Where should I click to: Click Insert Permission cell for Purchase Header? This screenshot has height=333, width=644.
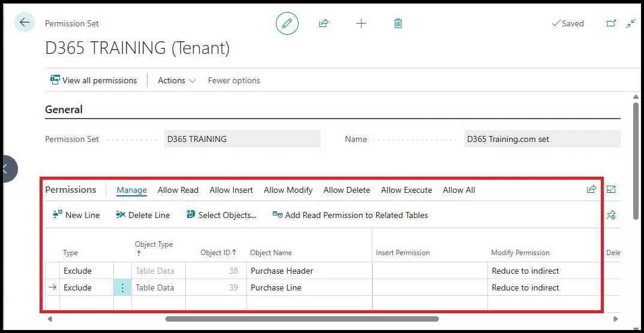tap(430, 271)
